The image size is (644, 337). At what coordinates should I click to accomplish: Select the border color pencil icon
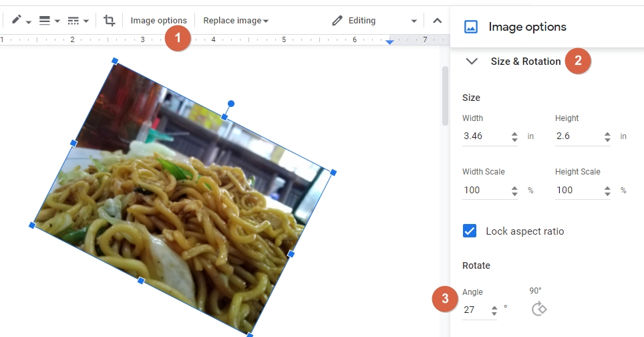point(16,19)
